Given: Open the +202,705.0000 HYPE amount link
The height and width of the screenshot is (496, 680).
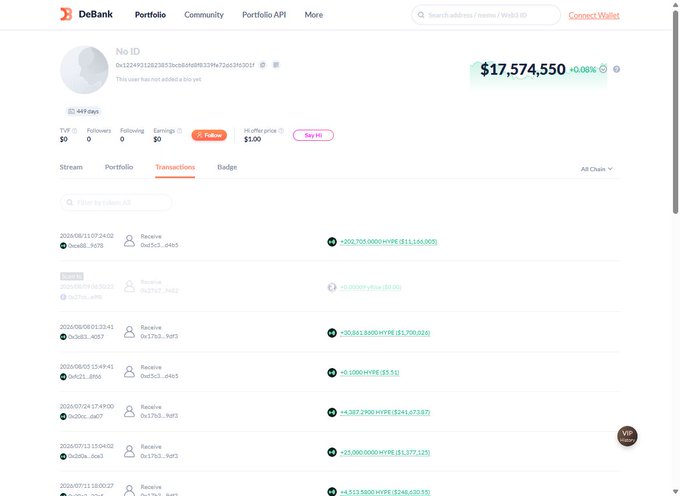Looking at the screenshot, I should (x=389, y=242).
